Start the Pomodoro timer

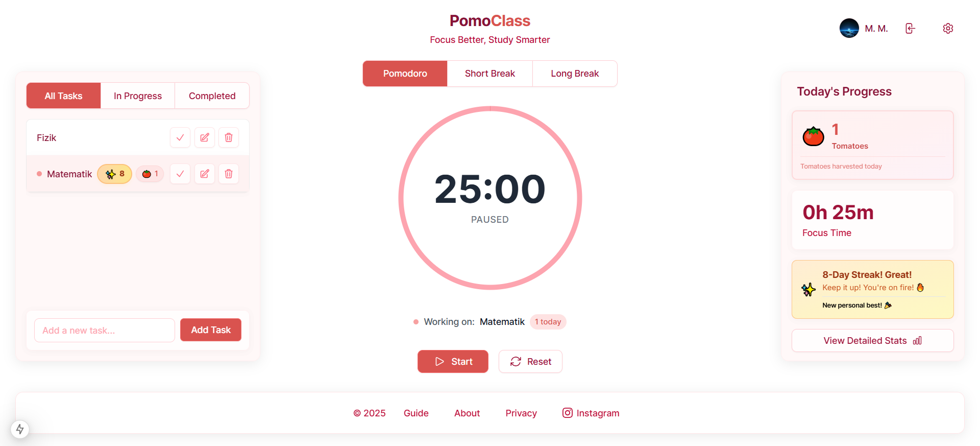click(452, 361)
